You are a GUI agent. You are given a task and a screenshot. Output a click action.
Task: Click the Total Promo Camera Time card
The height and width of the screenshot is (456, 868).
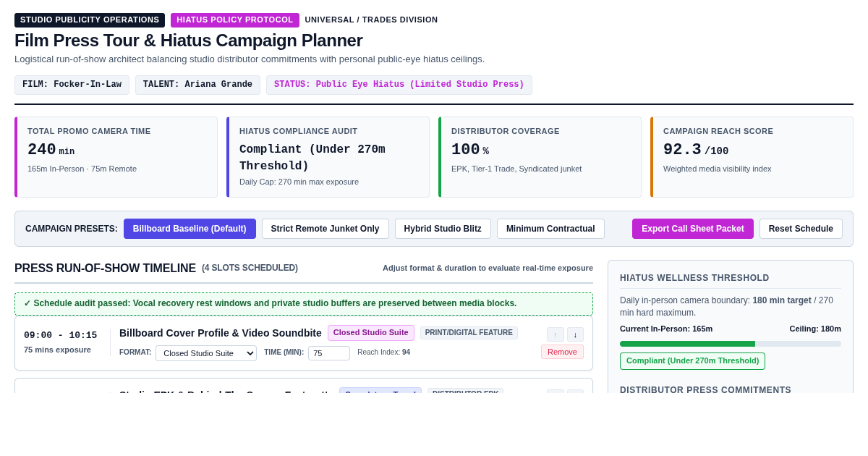116,157
